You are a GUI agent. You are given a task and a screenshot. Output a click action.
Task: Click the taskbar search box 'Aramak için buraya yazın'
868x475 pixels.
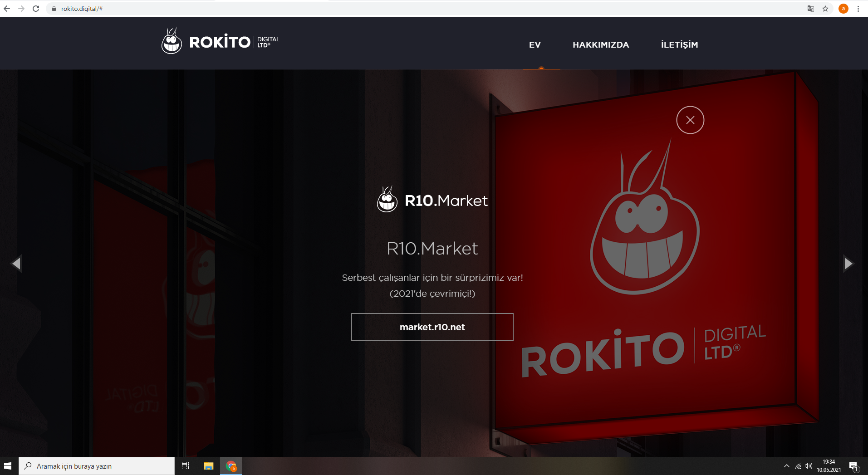(x=97, y=466)
